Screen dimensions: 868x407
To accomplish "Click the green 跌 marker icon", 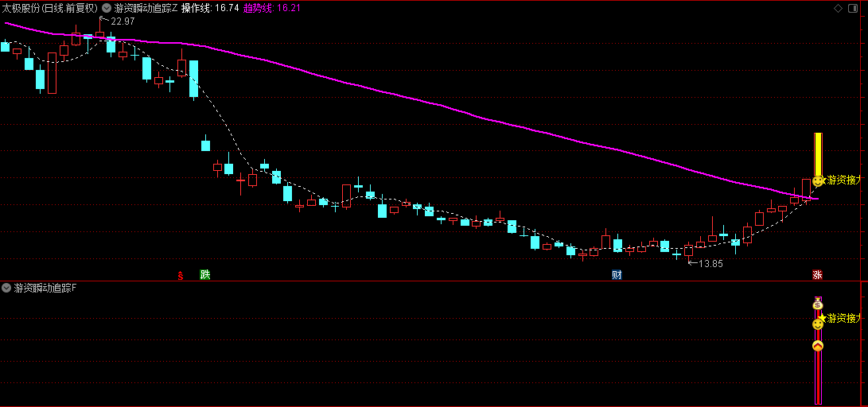I will [x=205, y=275].
